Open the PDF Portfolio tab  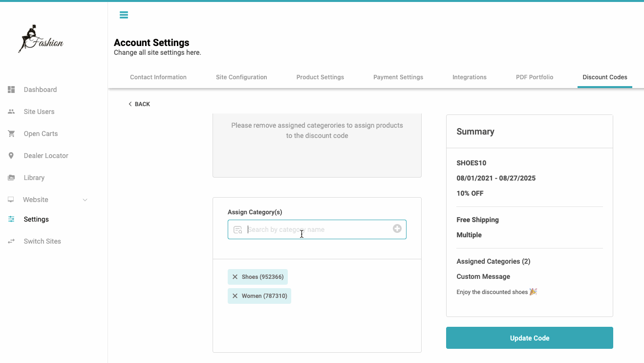point(535,77)
